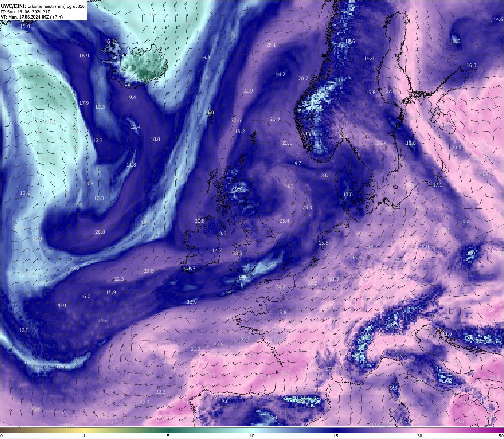Screen dimensions: 504x439
Task: Click the 5 tick on the color scale
Action: (x=168, y=436)
